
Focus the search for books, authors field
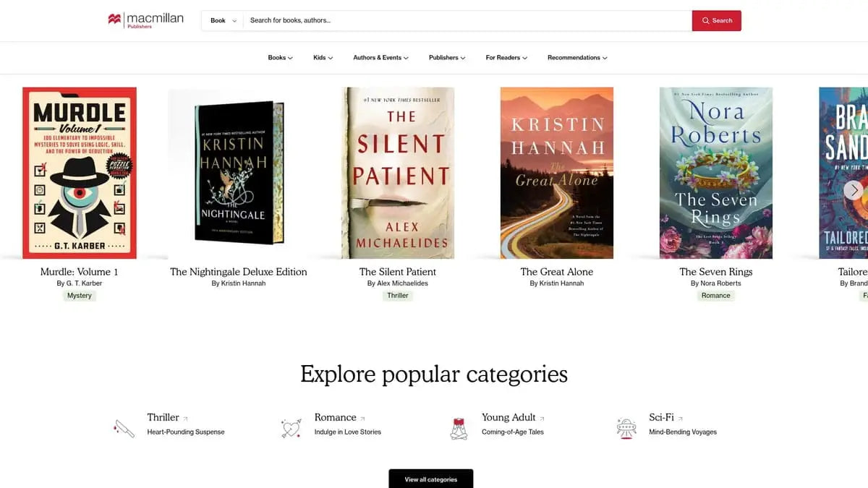click(x=467, y=20)
